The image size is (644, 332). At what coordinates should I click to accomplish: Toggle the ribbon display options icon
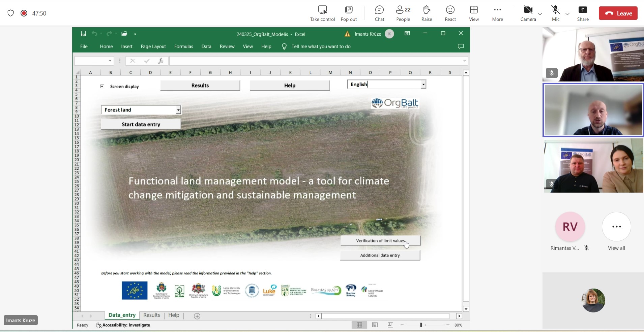click(407, 33)
